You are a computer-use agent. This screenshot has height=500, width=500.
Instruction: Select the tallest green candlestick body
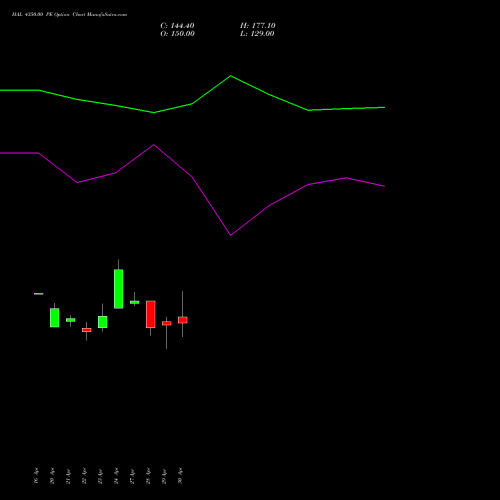click(119, 289)
